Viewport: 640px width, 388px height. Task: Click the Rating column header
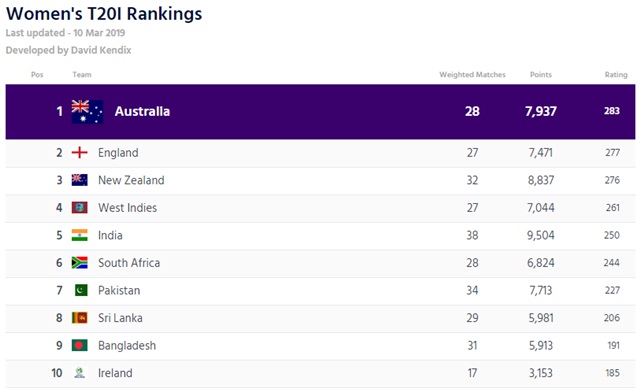tap(616, 75)
